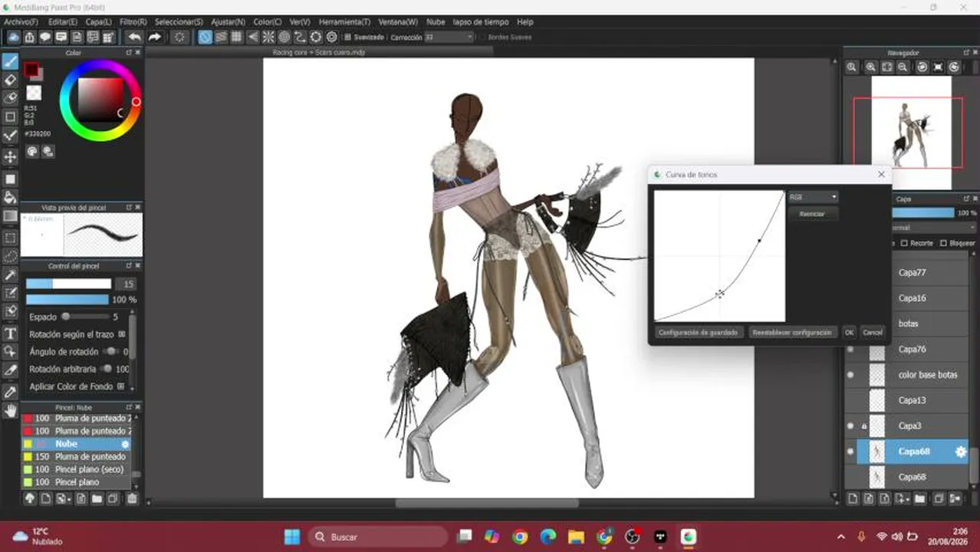Confirm tone curve with OK
Image resolution: width=980 pixels, height=552 pixels.
click(x=849, y=333)
